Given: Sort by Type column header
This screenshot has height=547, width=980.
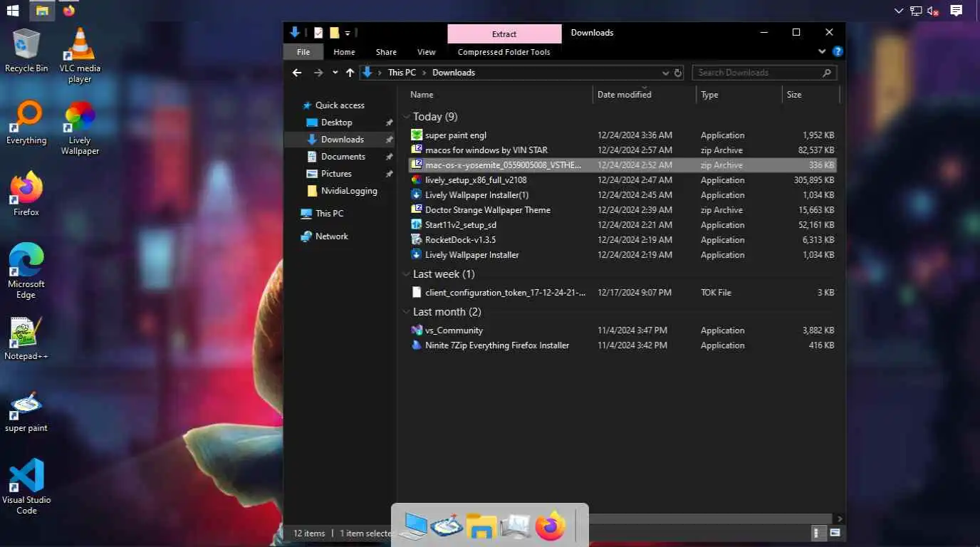Looking at the screenshot, I should pos(738,95).
